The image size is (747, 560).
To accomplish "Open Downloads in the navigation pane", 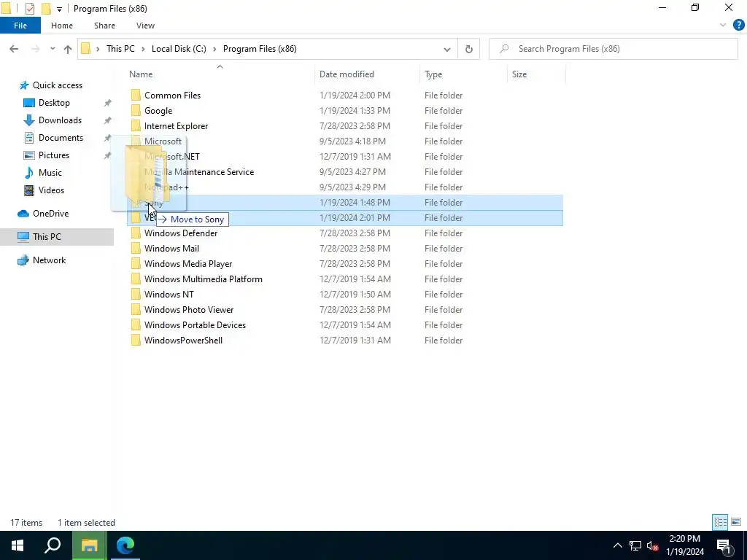I will (60, 120).
